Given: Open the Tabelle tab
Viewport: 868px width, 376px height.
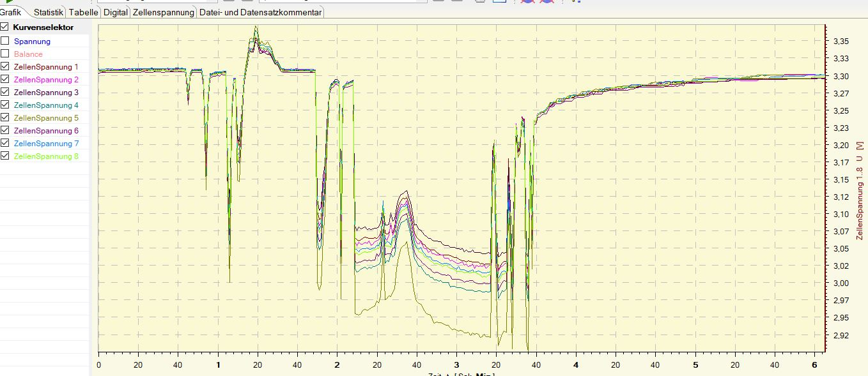Looking at the screenshot, I should point(82,12).
